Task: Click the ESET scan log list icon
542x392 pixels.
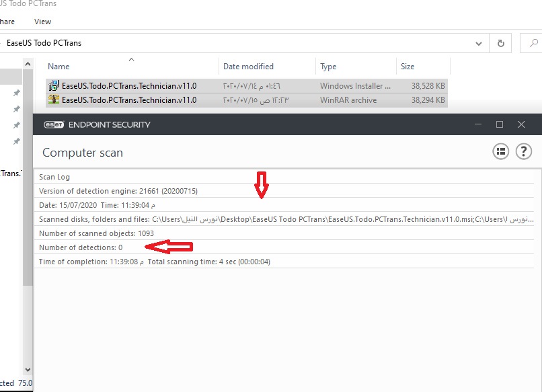Action: [x=500, y=152]
